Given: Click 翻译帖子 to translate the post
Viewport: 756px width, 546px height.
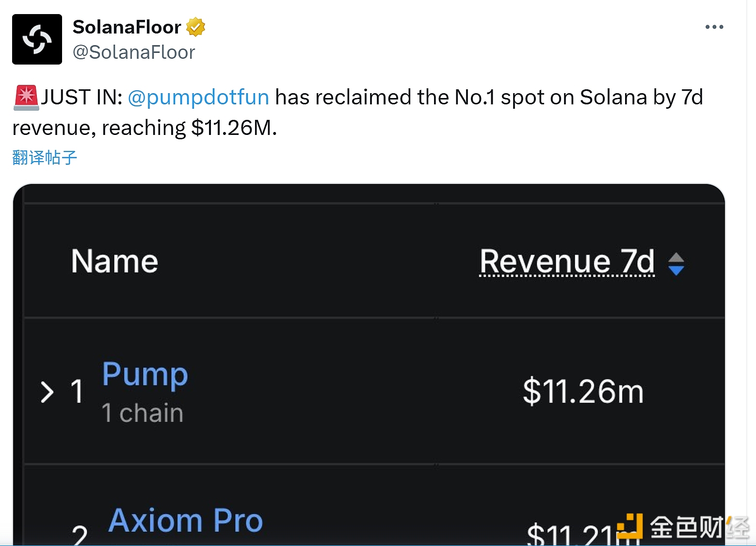Looking at the screenshot, I should tap(45, 158).
